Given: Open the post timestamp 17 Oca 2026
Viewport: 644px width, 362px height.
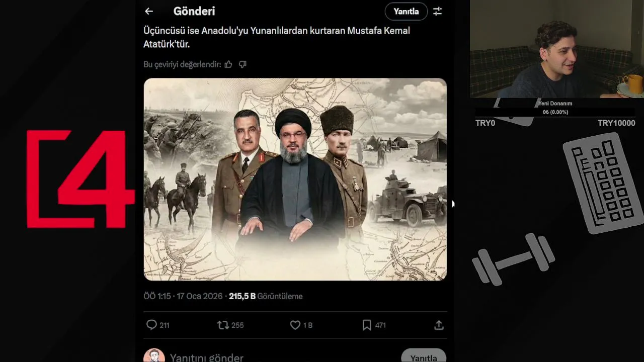Looking at the screenshot, I should 200,296.
